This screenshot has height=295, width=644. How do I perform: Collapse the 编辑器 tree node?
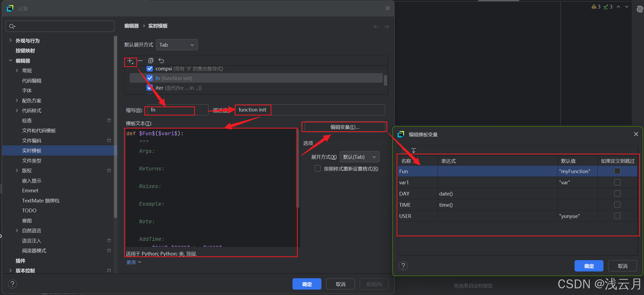point(10,61)
